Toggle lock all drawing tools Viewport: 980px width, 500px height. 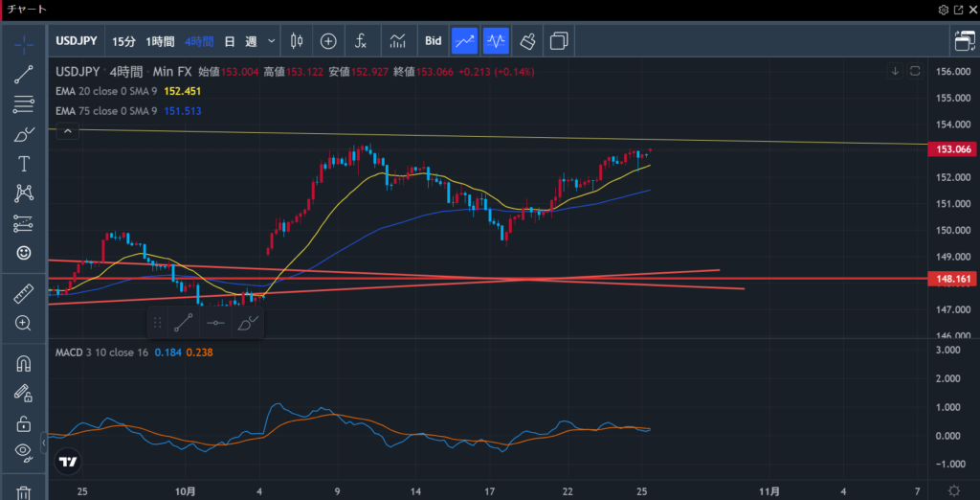tap(24, 423)
